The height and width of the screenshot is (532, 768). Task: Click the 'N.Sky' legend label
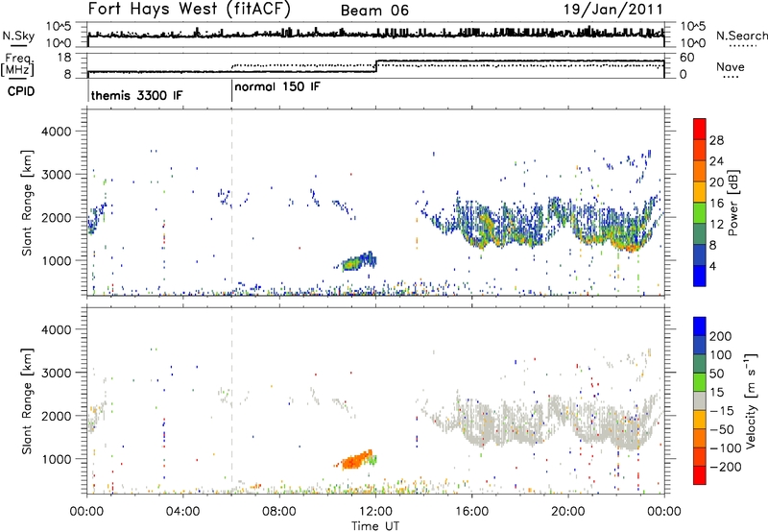tap(18, 36)
